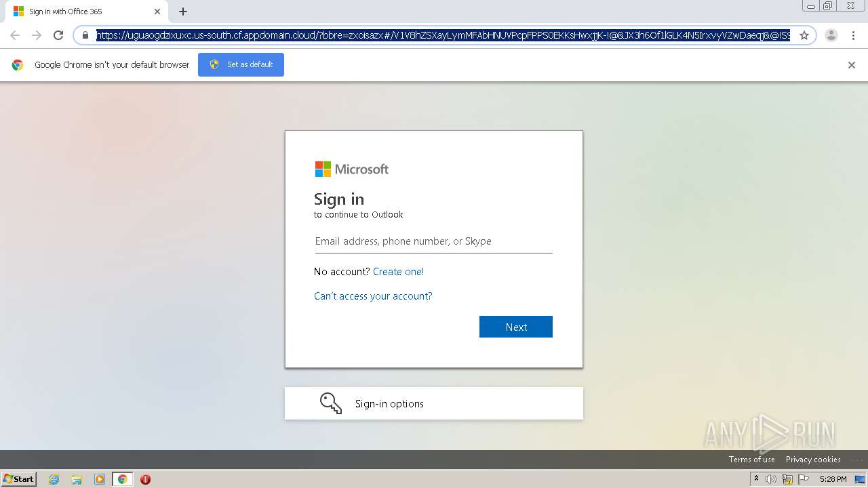868x488 pixels.
Task: Click the volume speaker tray icon
Action: pos(771,479)
